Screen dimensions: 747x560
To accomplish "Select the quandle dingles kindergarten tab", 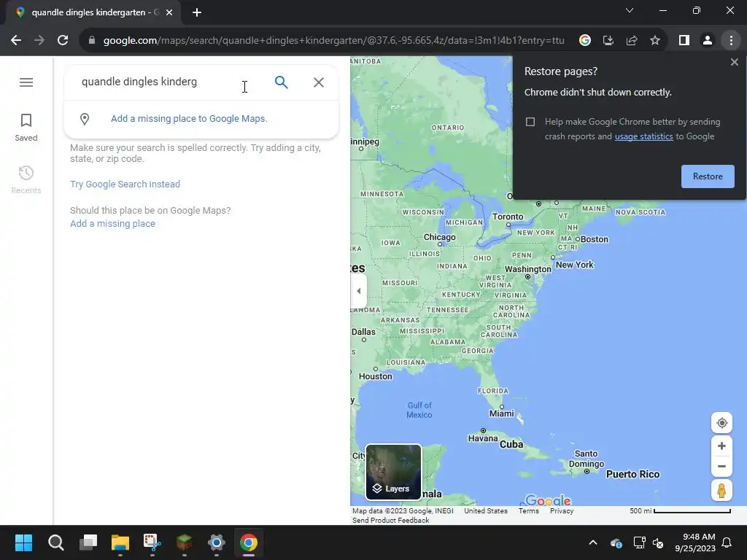I will 93,13.
